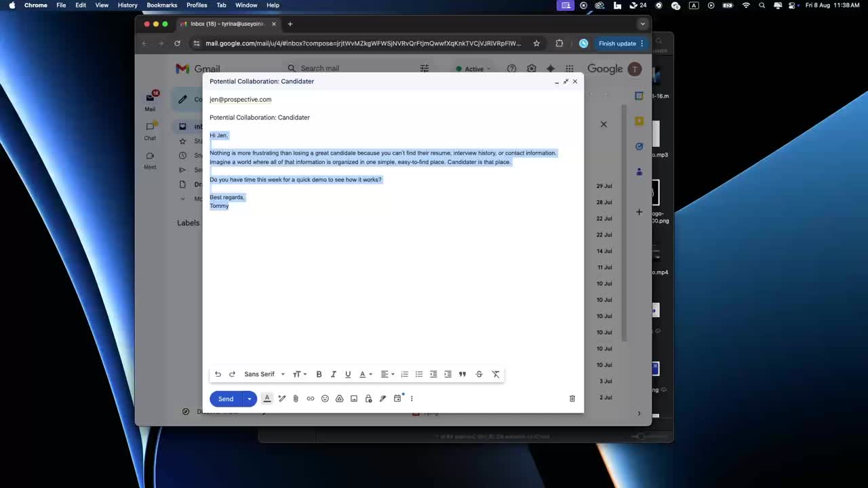Attach files with the paperclip

pyautogui.click(x=296, y=399)
